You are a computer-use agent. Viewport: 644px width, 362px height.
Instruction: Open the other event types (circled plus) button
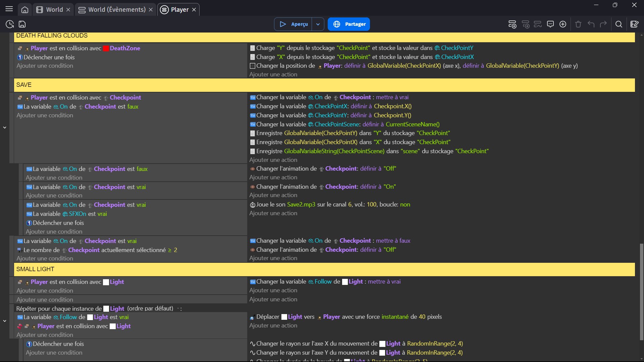pos(563,24)
